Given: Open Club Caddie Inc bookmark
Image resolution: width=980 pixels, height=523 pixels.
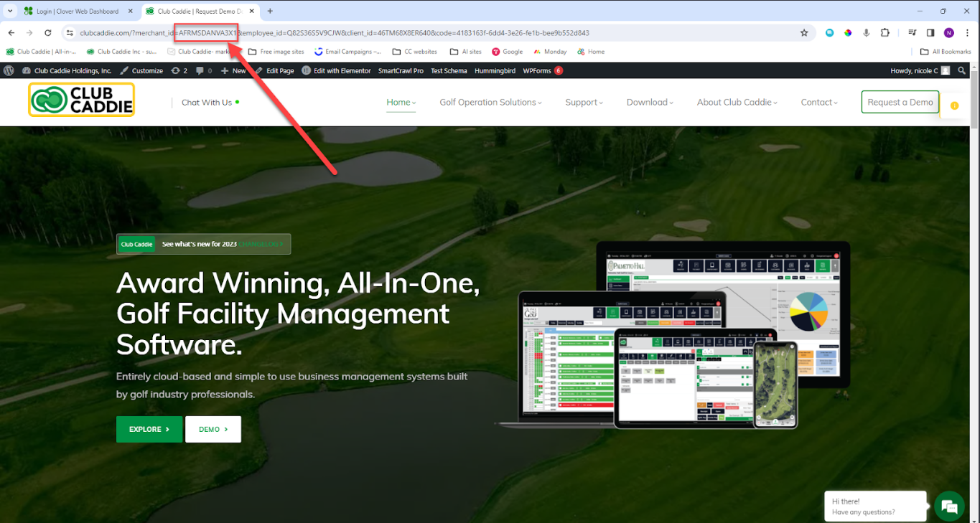Looking at the screenshot, I should tap(121, 52).
